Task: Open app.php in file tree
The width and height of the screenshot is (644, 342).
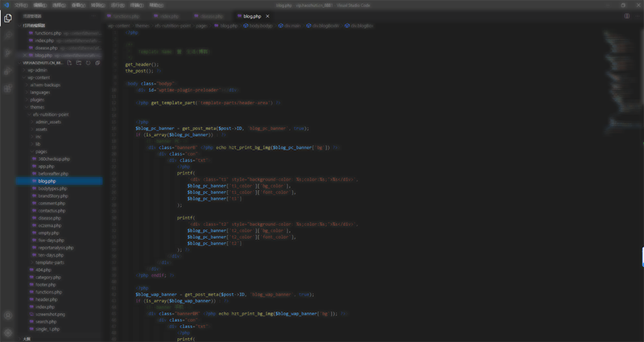Action: tap(46, 167)
